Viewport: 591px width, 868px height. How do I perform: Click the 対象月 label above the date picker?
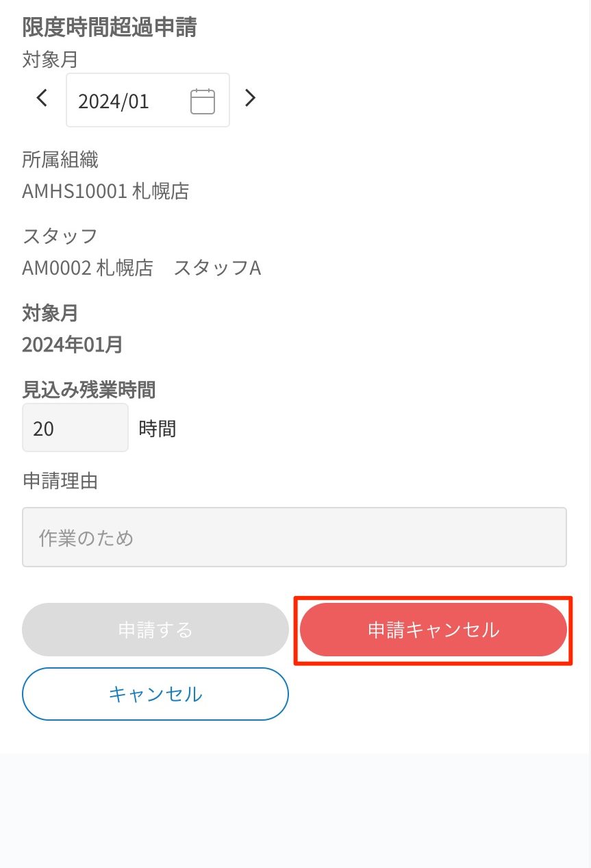50,60
